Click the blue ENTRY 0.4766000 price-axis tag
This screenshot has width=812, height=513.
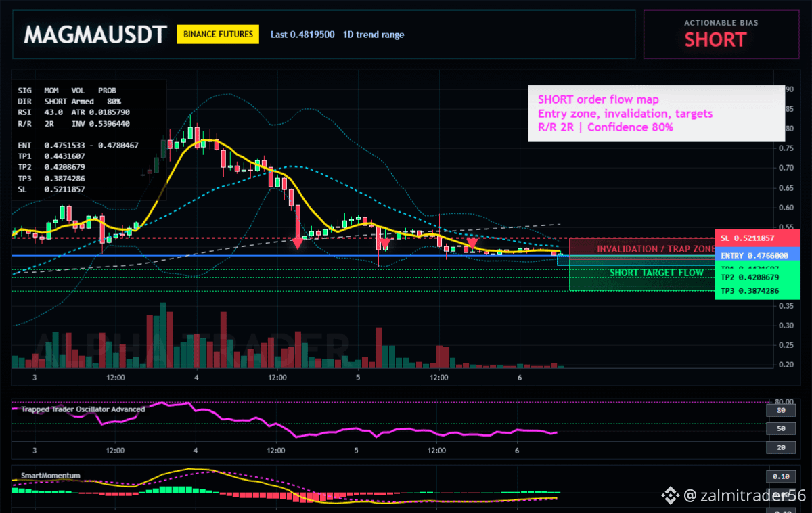point(757,255)
